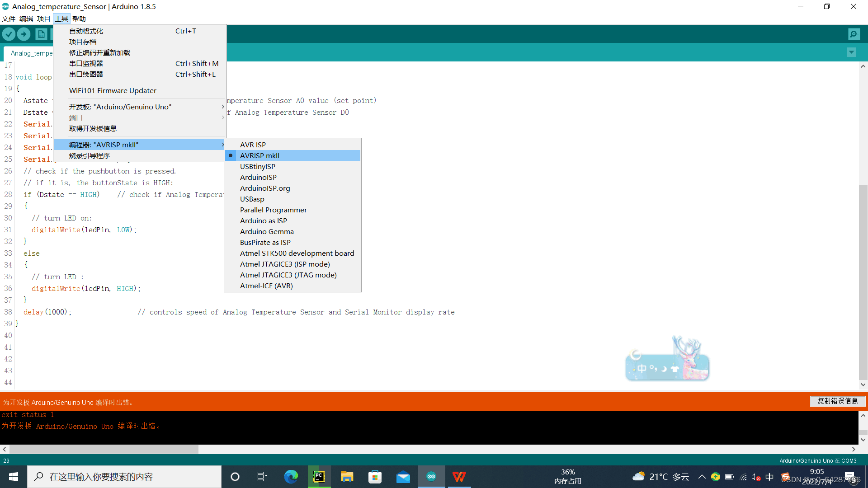The width and height of the screenshot is (868, 488).
Task: Open Arduino IDE from the taskbar
Action: 431,477
